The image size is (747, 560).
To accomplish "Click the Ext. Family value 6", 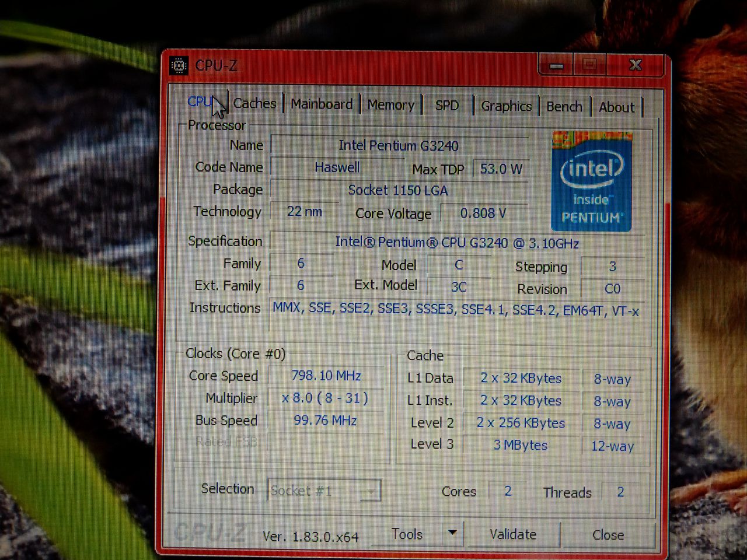I will click(x=301, y=285).
